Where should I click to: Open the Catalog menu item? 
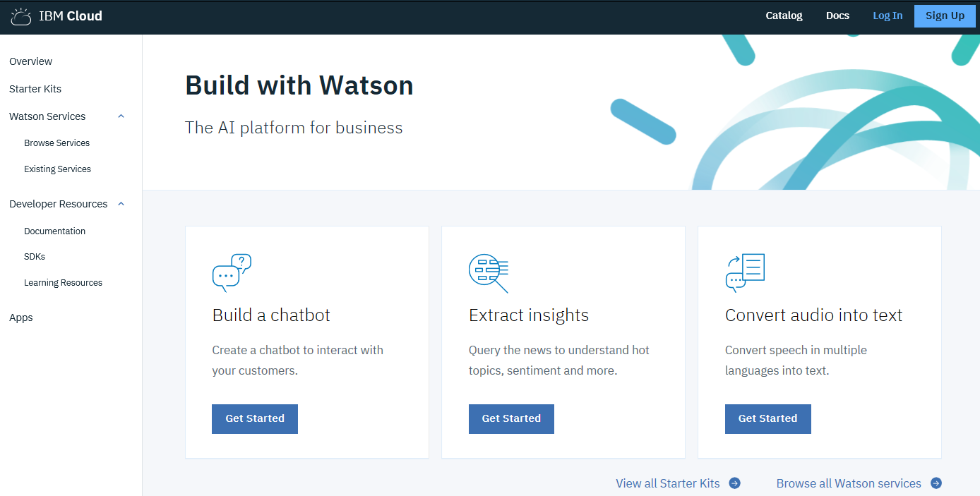784,16
